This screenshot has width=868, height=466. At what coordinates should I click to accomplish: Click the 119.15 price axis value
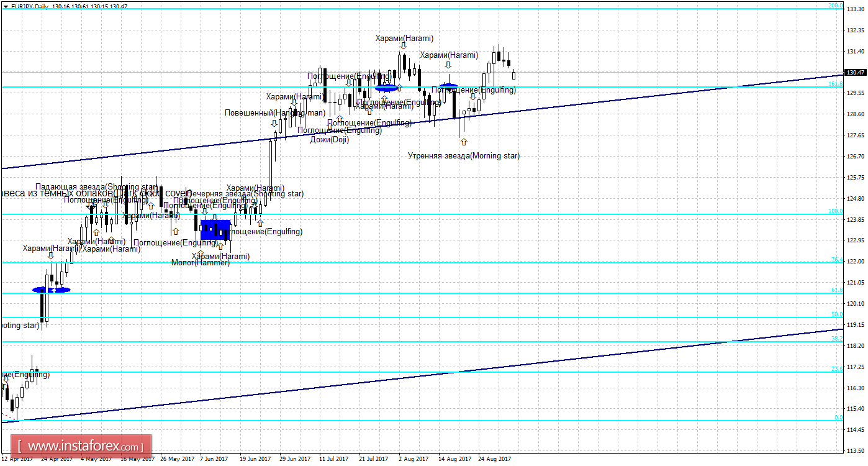point(856,325)
